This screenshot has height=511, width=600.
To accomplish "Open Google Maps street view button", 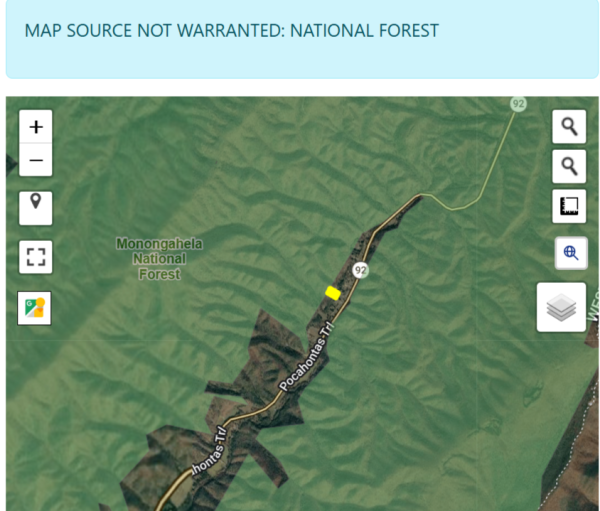I will [34, 308].
